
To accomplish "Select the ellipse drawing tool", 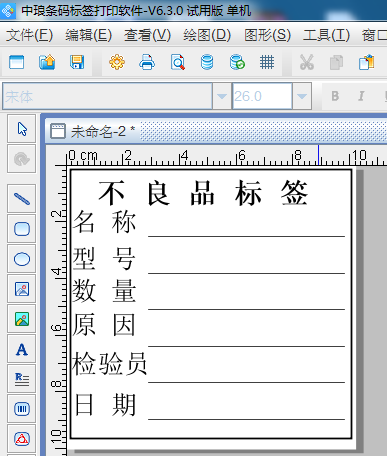I will click(x=22, y=259).
